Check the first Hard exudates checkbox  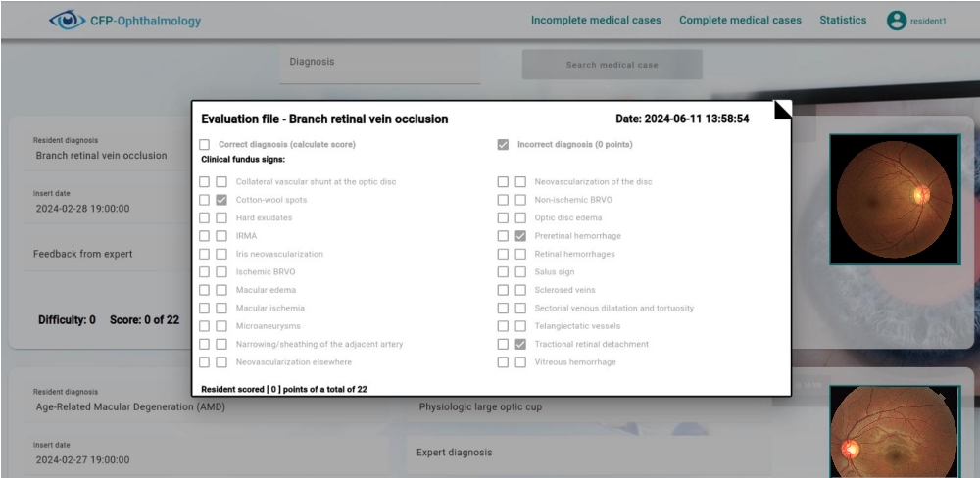pos(205,218)
